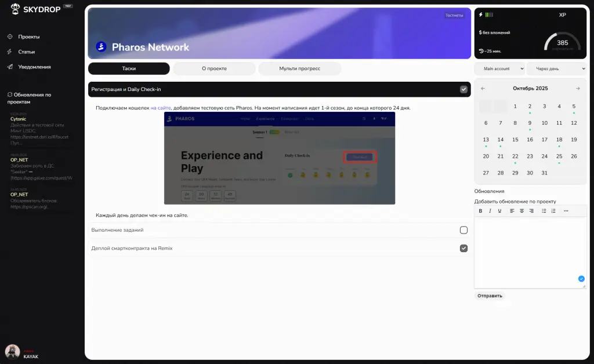Open the Через день frequency dropdown
594x364 pixels.
(x=556, y=68)
